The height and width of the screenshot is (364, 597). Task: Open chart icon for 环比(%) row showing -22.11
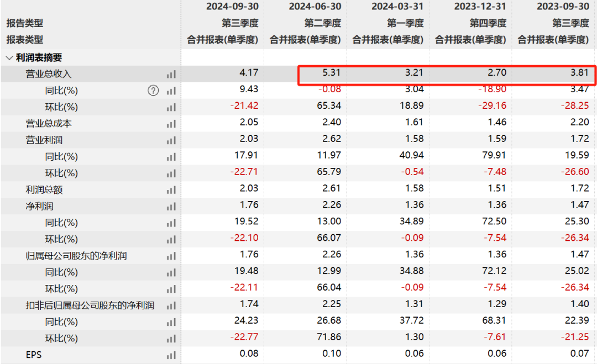pyautogui.click(x=171, y=289)
